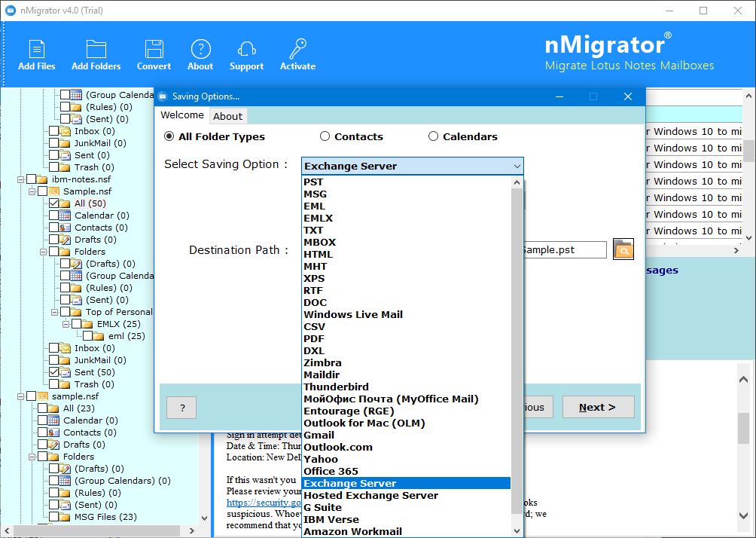Click the EMLX (25) folder icon
The width and height of the screenshot is (756, 538).
pyautogui.click(x=87, y=324)
